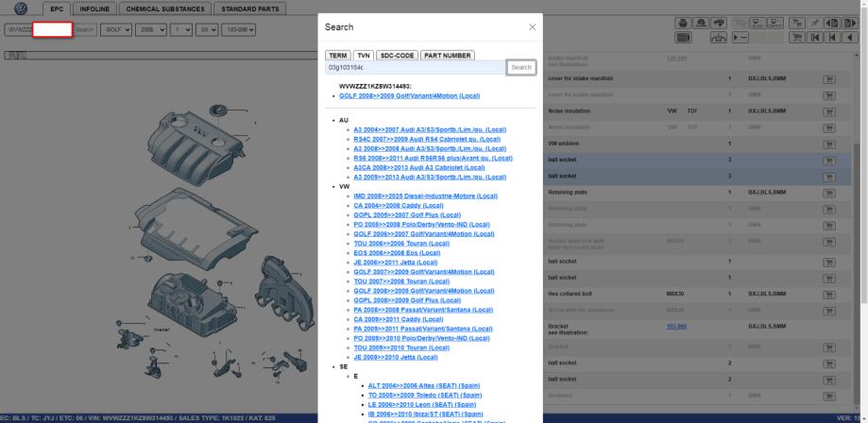Open the CHEMICAL SUBSTANCES tab
Viewport: 868px width, 423px height.
(x=165, y=8)
